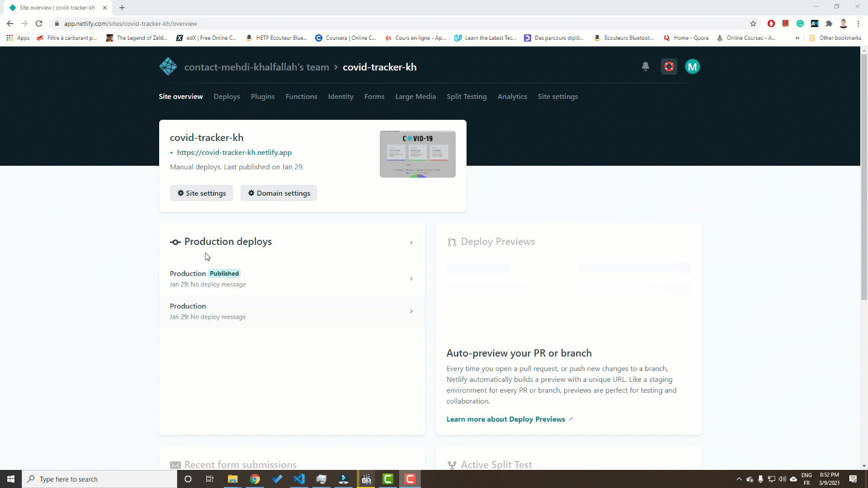Click the taskbar clock showing 8:52 PM

(x=830, y=479)
